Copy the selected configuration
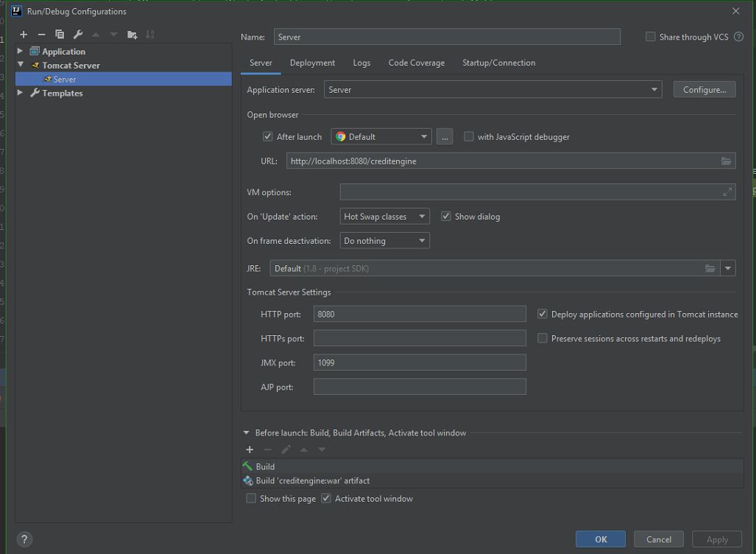This screenshot has height=554, width=756. click(x=60, y=35)
